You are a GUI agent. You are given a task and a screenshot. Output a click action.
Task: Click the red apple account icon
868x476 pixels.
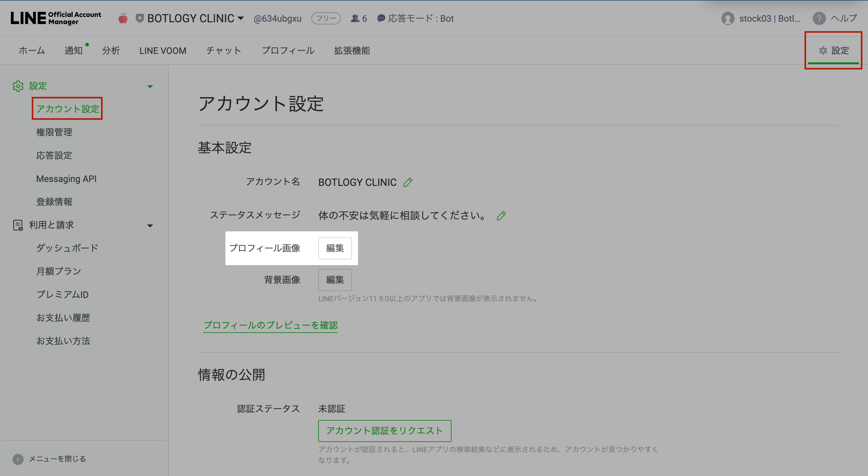click(x=123, y=19)
